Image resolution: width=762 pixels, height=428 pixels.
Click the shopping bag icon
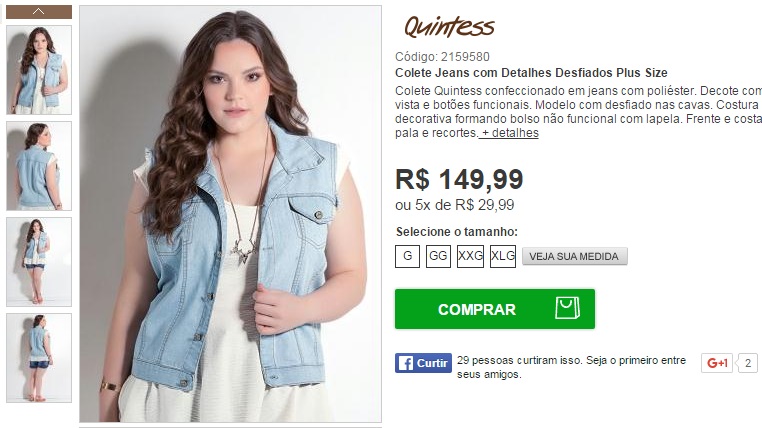pyautogui.click(x=568, y=308)
